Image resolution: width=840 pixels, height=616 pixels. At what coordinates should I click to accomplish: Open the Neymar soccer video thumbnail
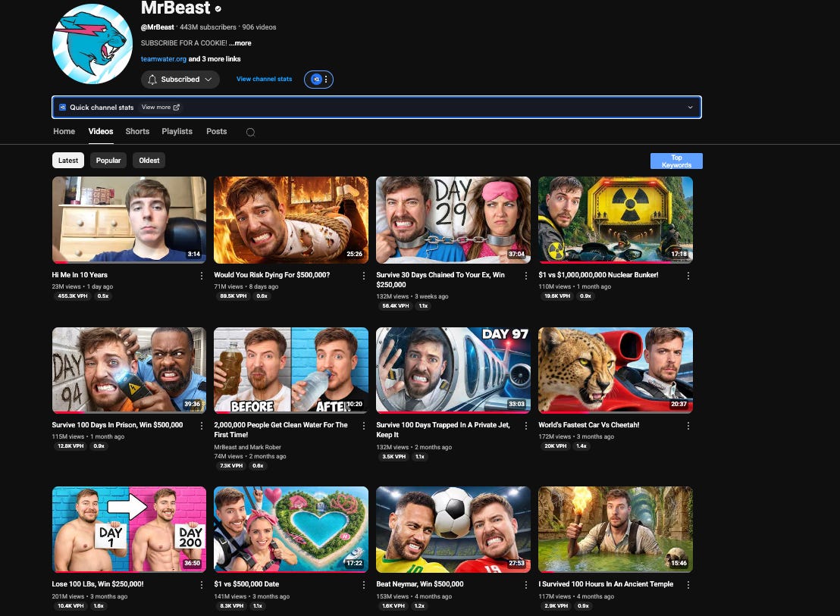coord(453,530)
